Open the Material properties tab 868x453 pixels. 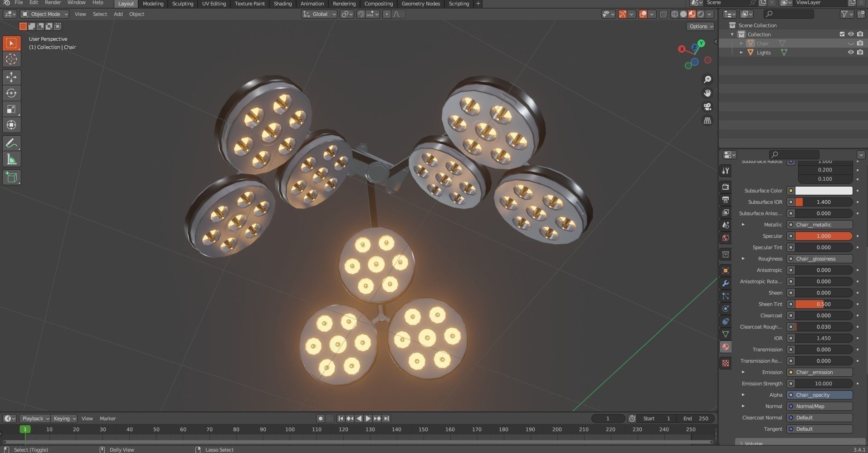pos(726,347)
